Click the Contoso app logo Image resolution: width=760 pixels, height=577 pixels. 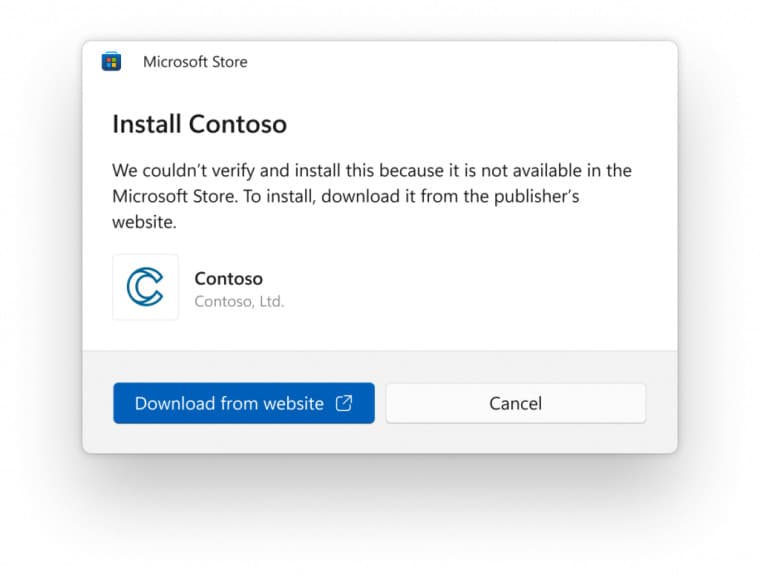pos(145,287)
